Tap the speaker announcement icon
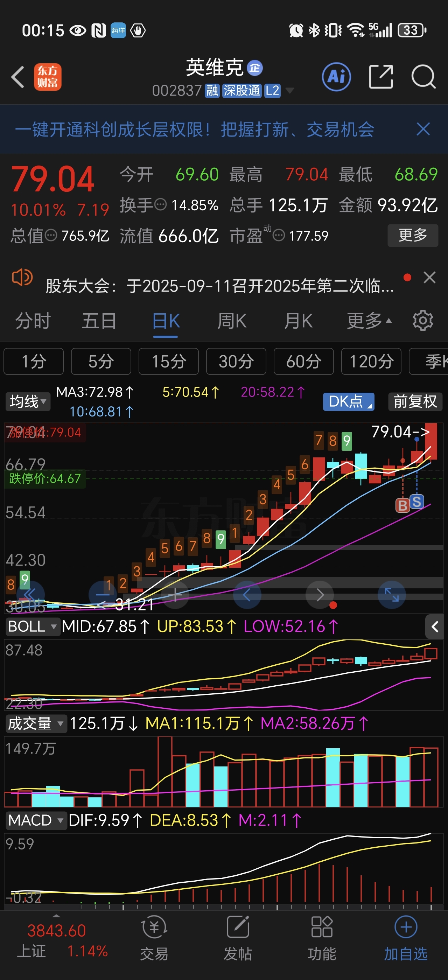The height and width of the screenshot is (980, 448). (x=22, y=277)
